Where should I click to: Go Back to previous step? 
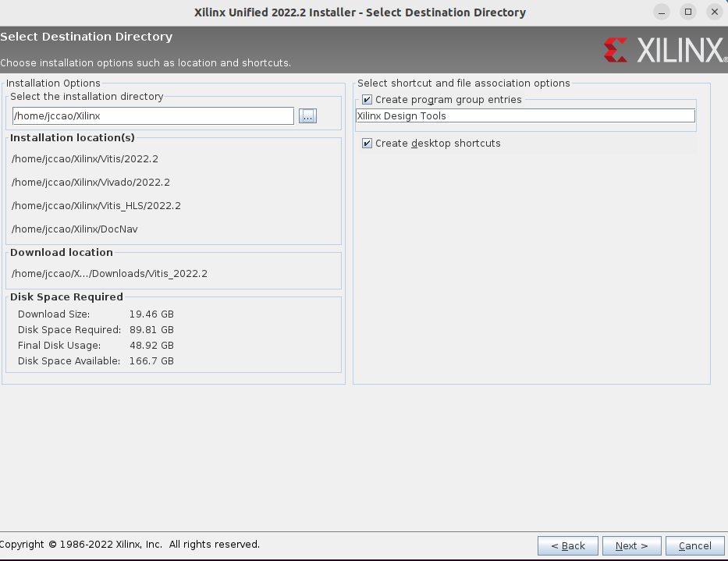568,545
